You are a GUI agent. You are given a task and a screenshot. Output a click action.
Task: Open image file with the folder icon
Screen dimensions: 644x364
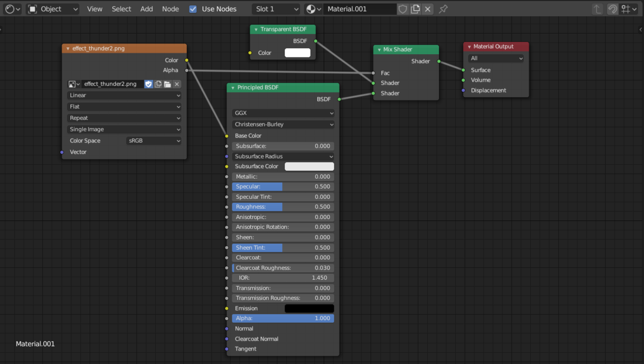[x=167, y=84]
